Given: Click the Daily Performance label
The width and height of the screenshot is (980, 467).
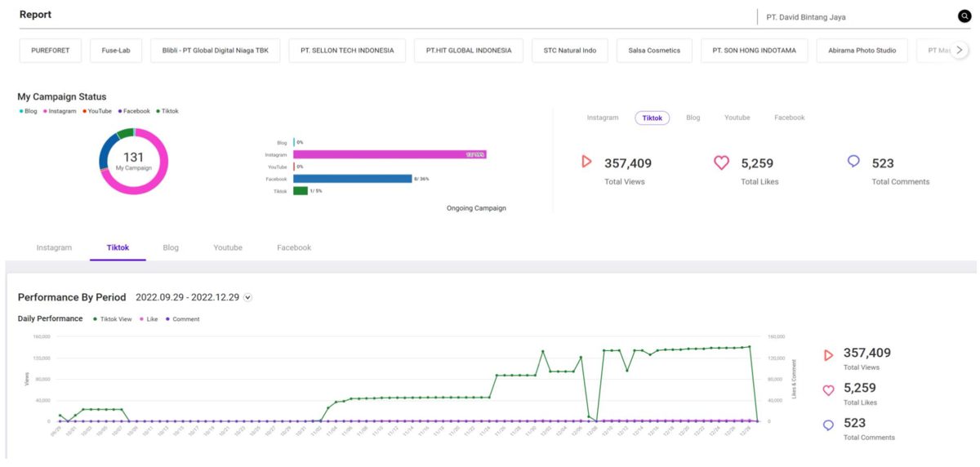Looking at the screenshot, I should (51, 318).
